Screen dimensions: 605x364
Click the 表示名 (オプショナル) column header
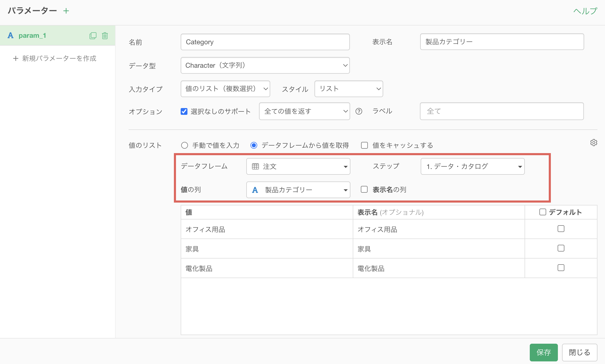pos(439,212)
